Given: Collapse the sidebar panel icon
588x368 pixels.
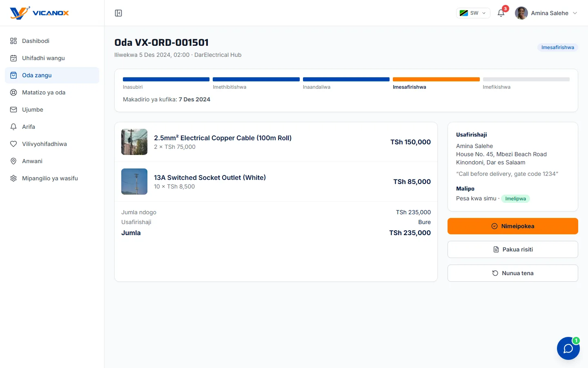Looking at the screenshot, I should [118, 13].
